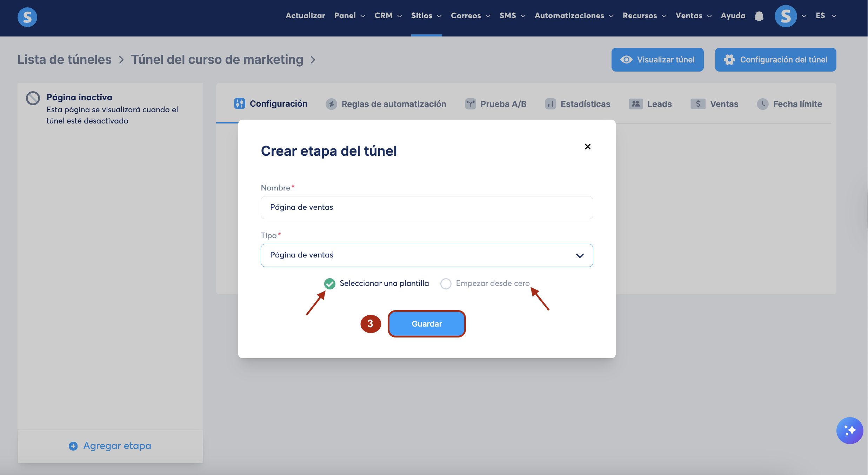
Task: Click the Systeme logo in the header
Action: tap(27, 17)
